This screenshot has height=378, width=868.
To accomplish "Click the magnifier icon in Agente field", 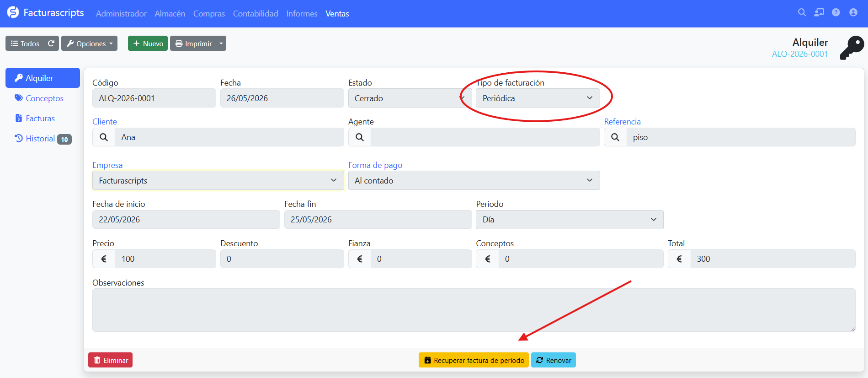I will (x=360, y=137).
